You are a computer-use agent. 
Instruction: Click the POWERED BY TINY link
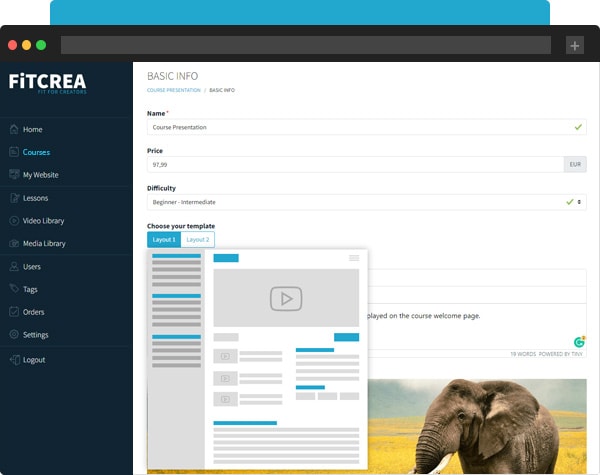tap(561, 354)
